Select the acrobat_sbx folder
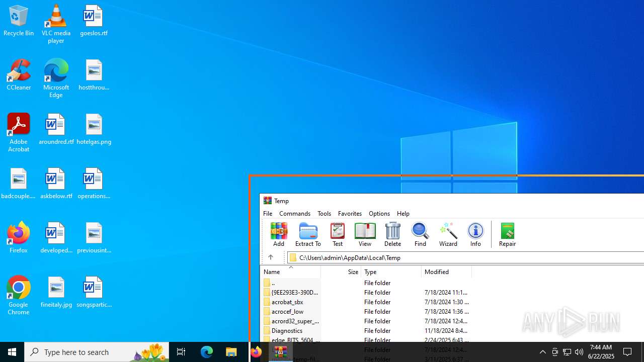Image resolution: width=644 pixels, height=362 pixels. point(366,302)
